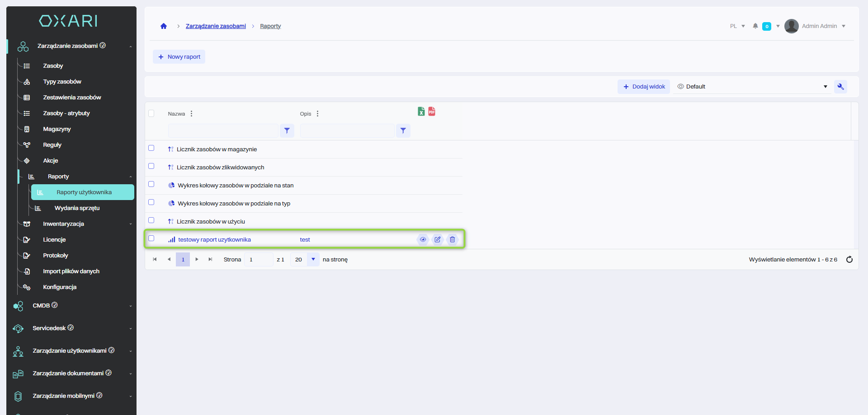Click the edit icon for testowy raport
The width and height of the screenshot is (868, 415).
[x=438, y=240]
